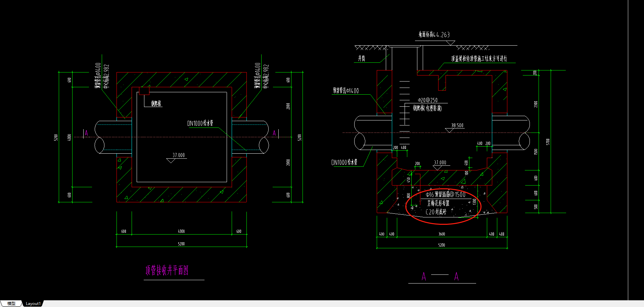Select the 2300 vertical dimension
Image resolution: width=644 pixels, height=307 pixels.
[536, 104]
